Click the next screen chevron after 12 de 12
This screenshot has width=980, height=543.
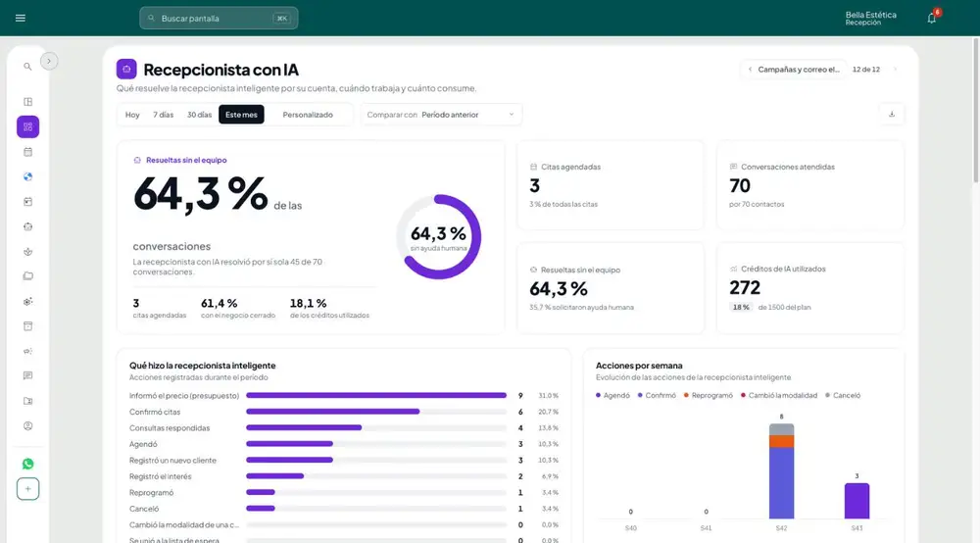coord(895,70)
